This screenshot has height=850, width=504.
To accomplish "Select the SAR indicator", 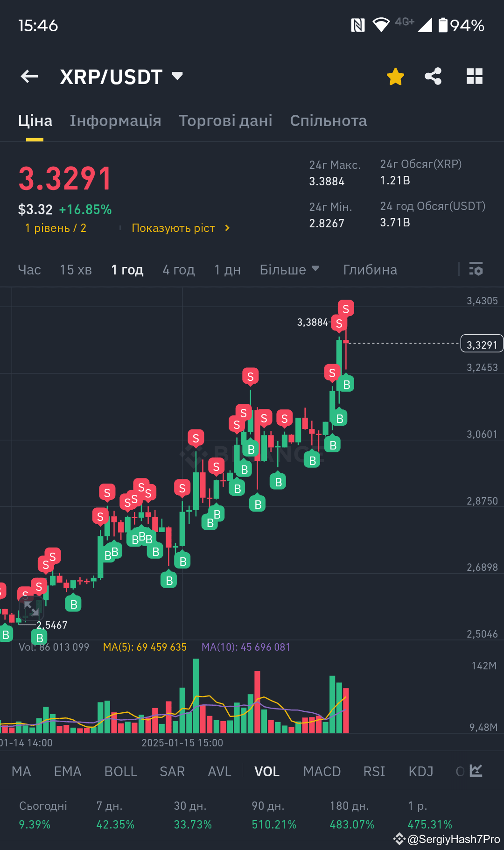I will [172, 772].
